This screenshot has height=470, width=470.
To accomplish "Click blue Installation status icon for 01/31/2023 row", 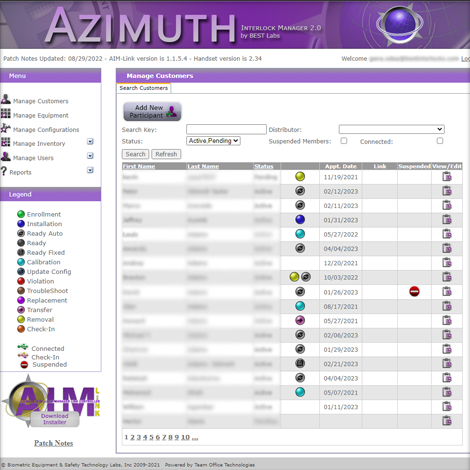I will (x=300, y=220).
